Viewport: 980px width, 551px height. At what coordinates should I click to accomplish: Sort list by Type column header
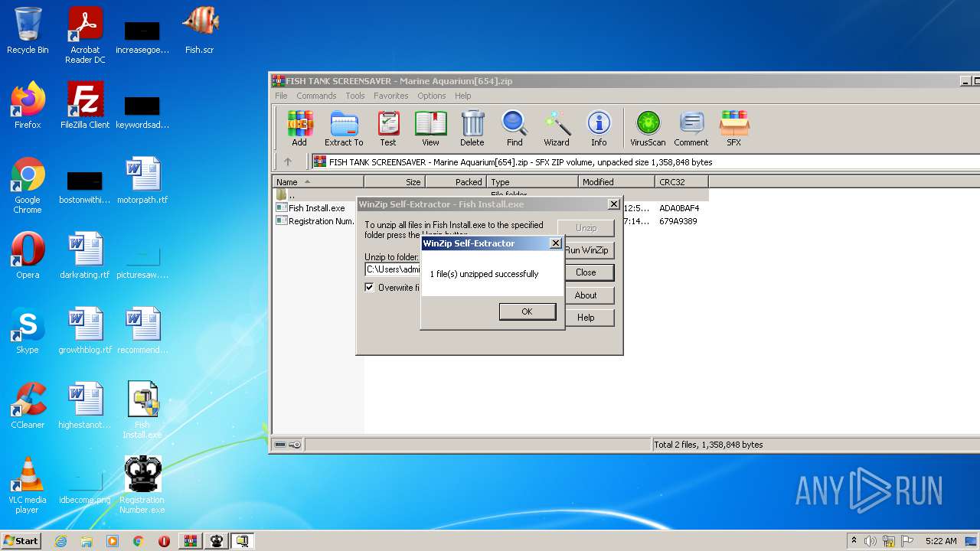(x=532, y=182)
